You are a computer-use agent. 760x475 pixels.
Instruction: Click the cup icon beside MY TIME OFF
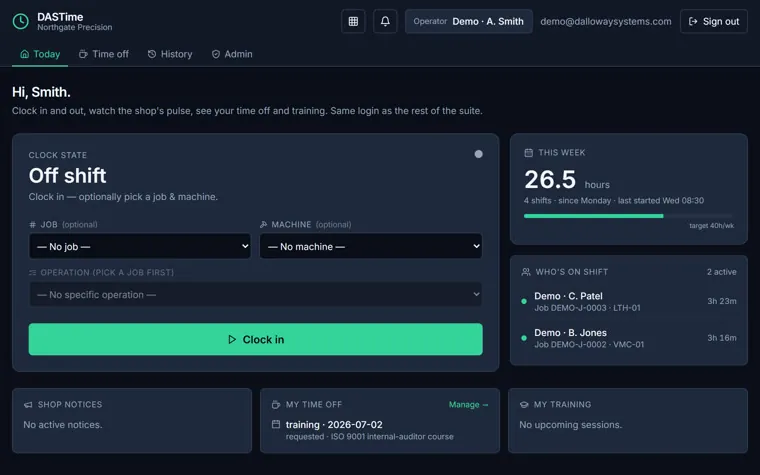[276, 404]
